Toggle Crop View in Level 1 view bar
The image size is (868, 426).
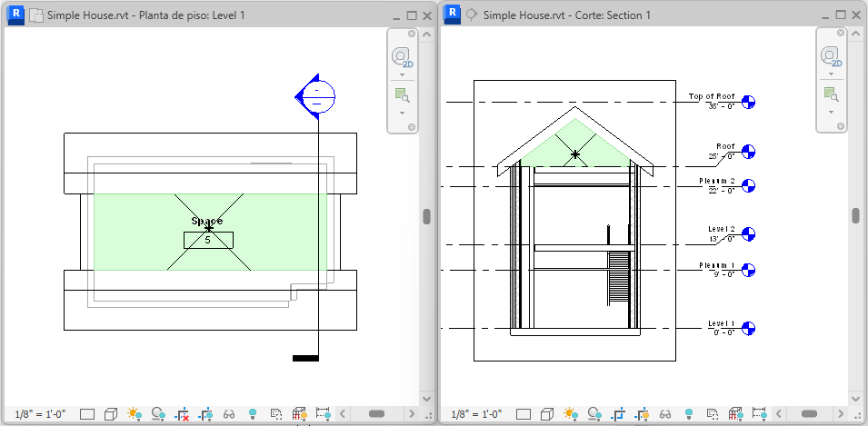(x=182, y=414)
